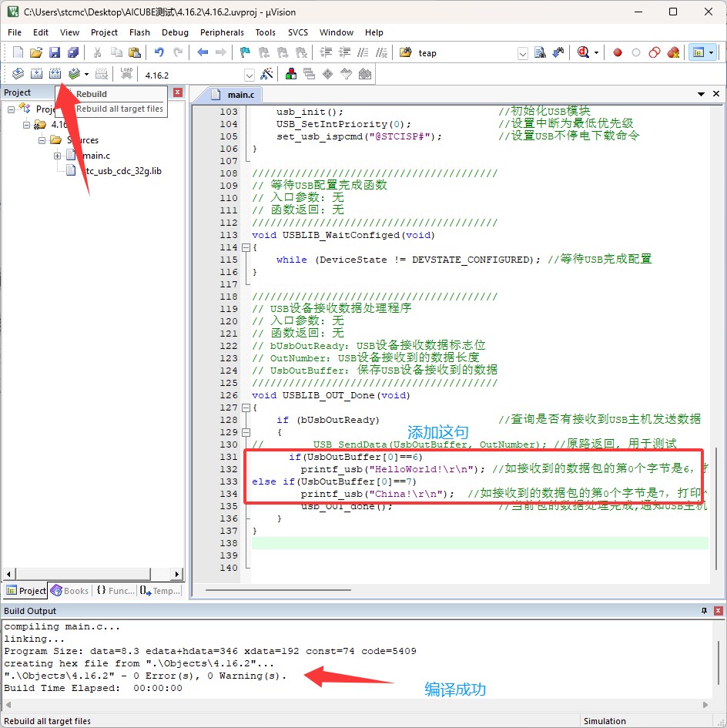Open the Flash menu
This screenshot has width=727, height=728.
(139, 32)
